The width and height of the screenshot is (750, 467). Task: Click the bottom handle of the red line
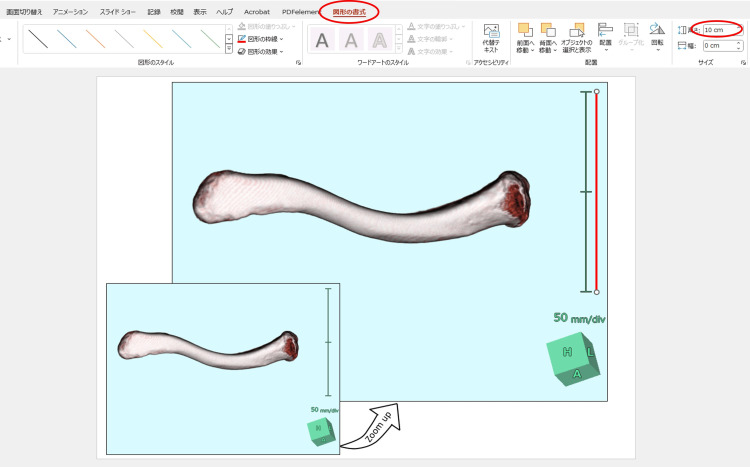pos(596,292)
